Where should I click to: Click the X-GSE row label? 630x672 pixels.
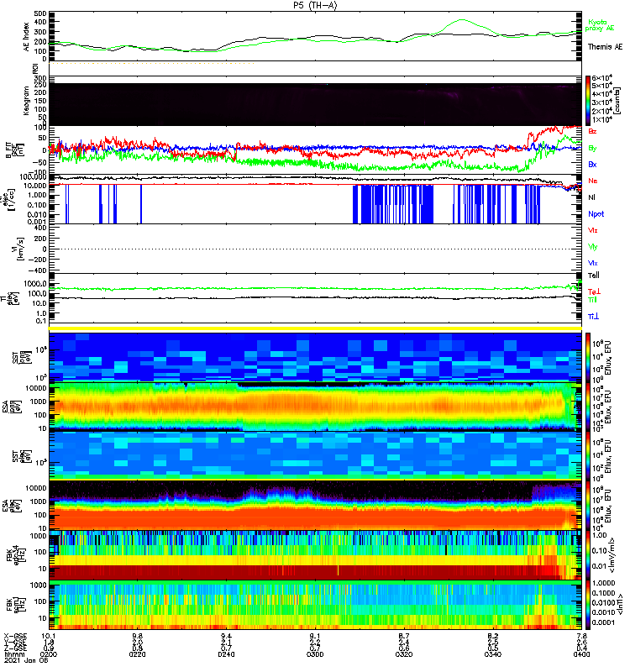[15, 636]
